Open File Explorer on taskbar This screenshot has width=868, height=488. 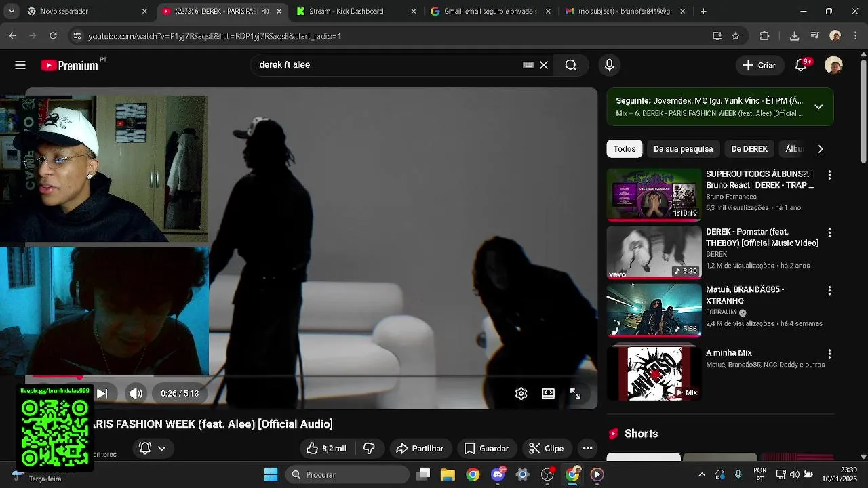[448, 474]
